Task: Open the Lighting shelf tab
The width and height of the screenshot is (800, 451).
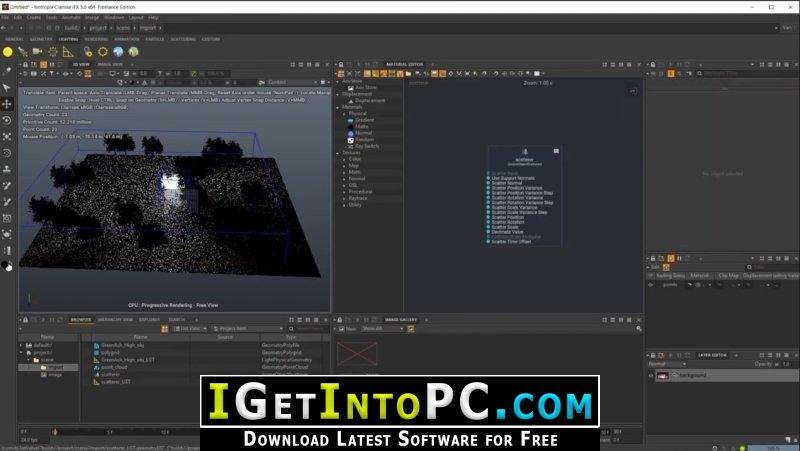Action: (68, 39)
